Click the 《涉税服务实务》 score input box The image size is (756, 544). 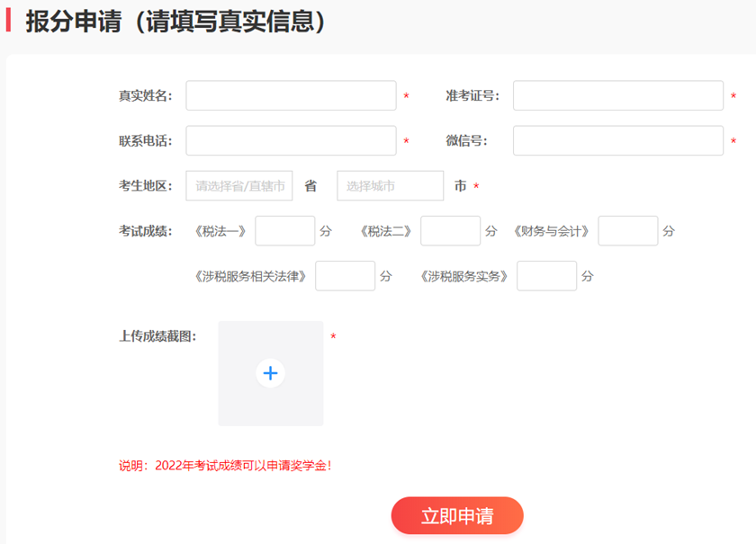click(546, 275)
